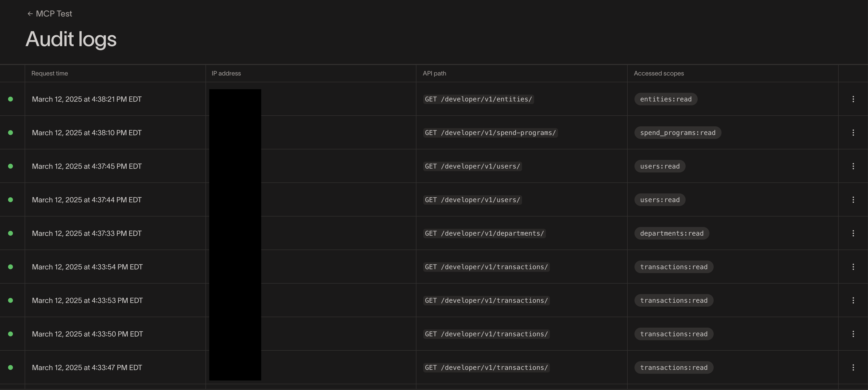Click the green status dot on the entities row
Viewport: 868px width, 390px height.
click(10, 99)
